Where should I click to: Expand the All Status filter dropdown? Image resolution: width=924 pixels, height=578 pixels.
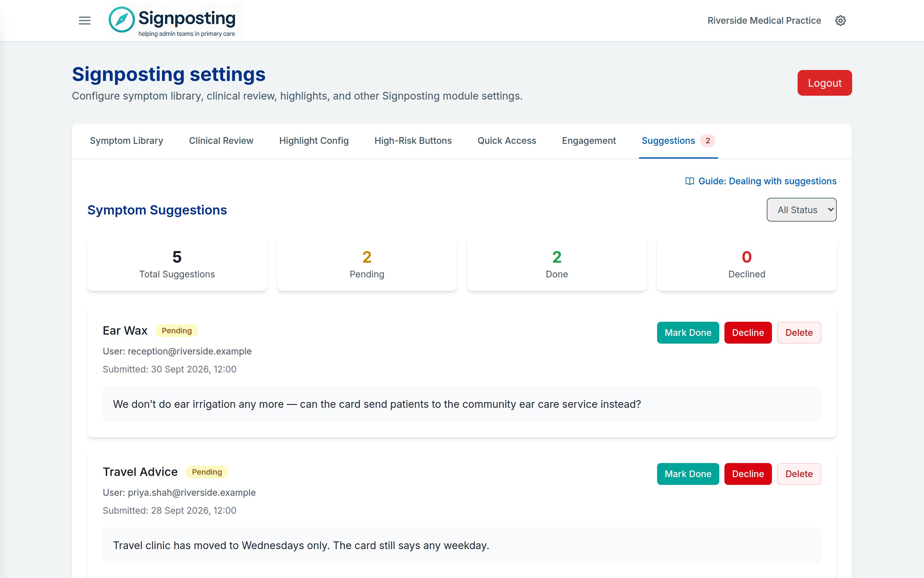coord(801,209)
